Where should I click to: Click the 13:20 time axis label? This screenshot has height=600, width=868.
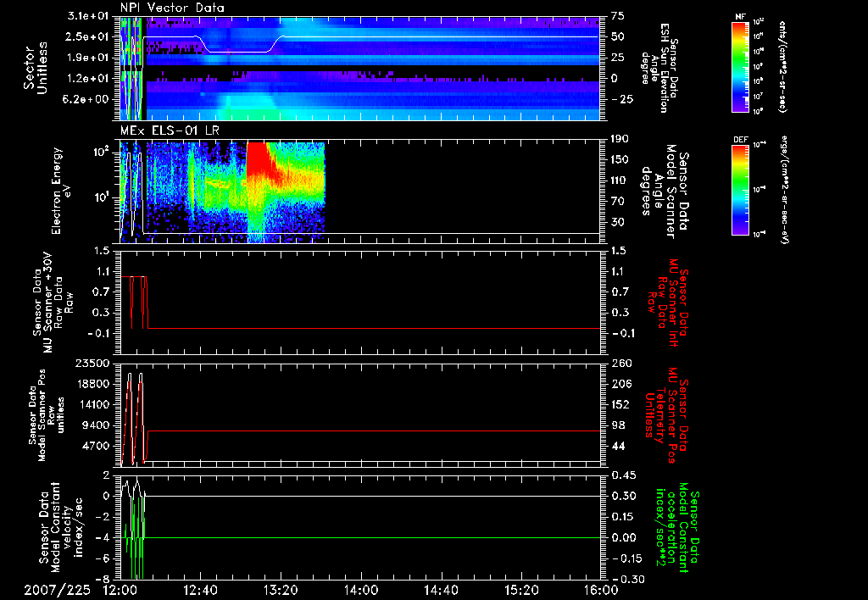point(281,590)
